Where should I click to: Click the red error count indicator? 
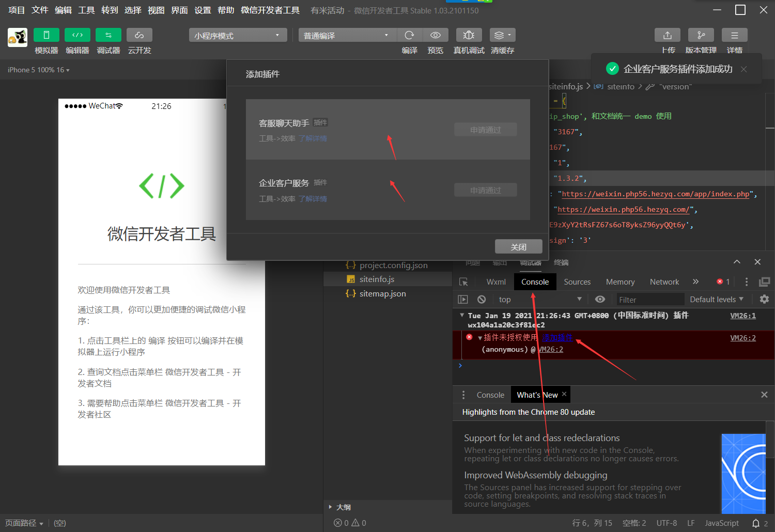coord(723,281)
